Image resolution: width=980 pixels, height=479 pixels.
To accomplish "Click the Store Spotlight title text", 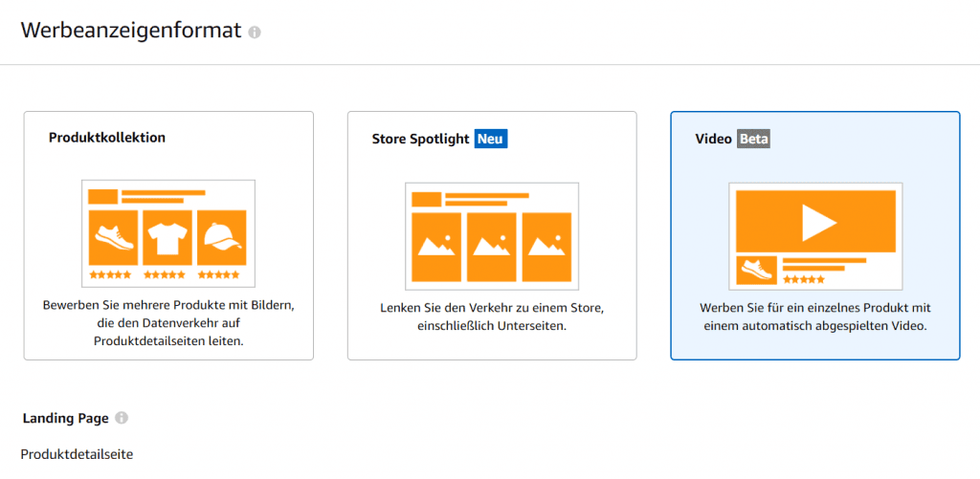I will [x=420, y=139].
